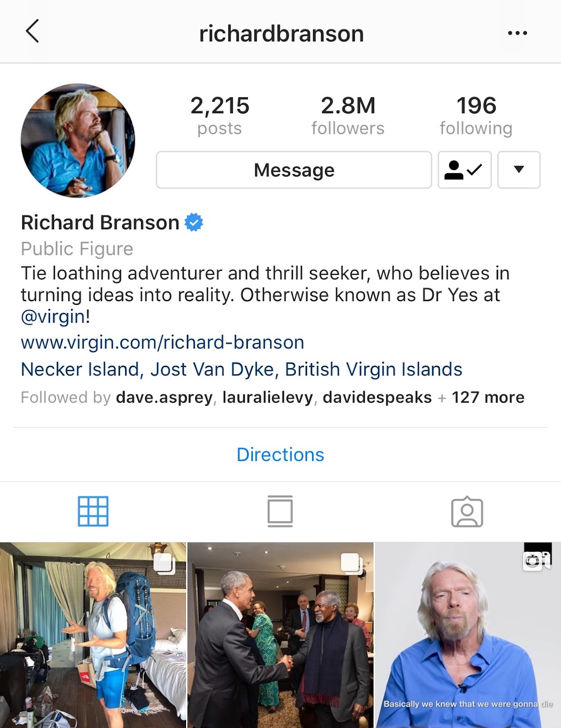The image size is (561, 728).
Task: Open the @virgin mention in bio
Action: (53, 317)
